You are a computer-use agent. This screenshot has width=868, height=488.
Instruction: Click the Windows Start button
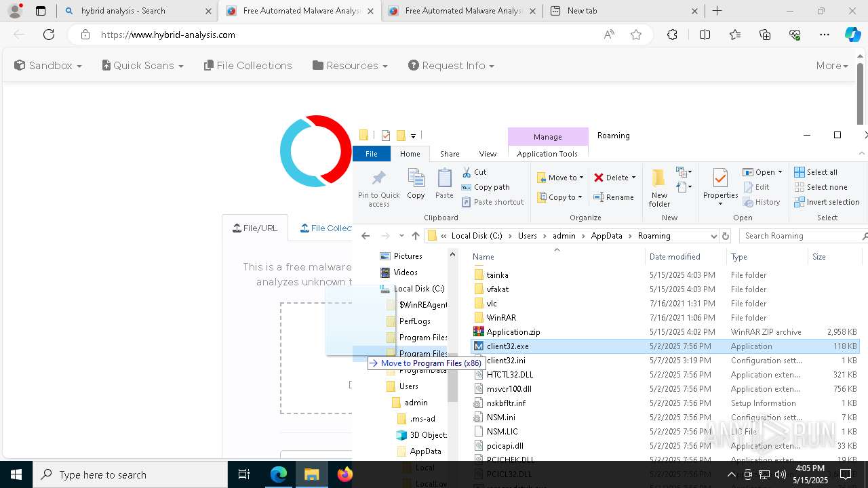click(x=16, y=474)
